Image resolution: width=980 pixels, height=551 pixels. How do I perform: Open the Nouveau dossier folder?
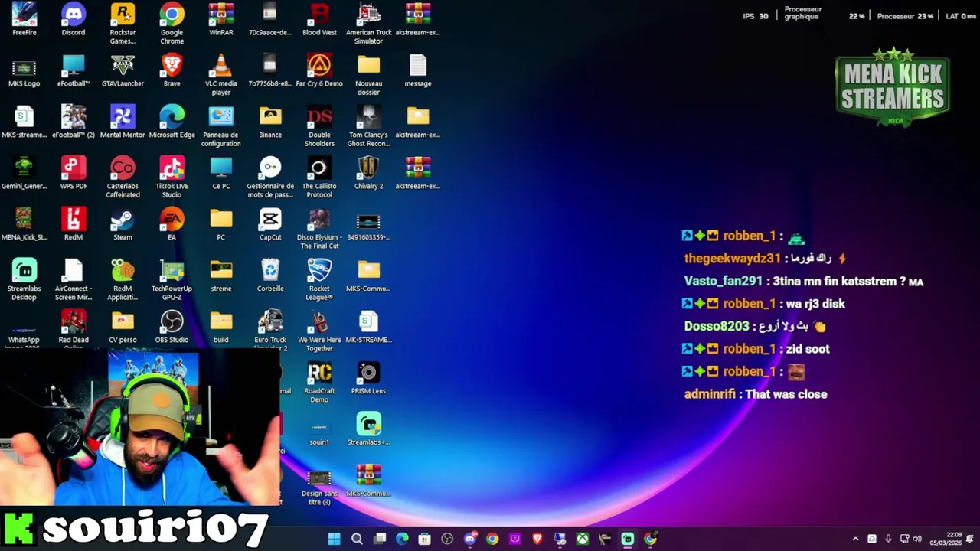point(368,74)
